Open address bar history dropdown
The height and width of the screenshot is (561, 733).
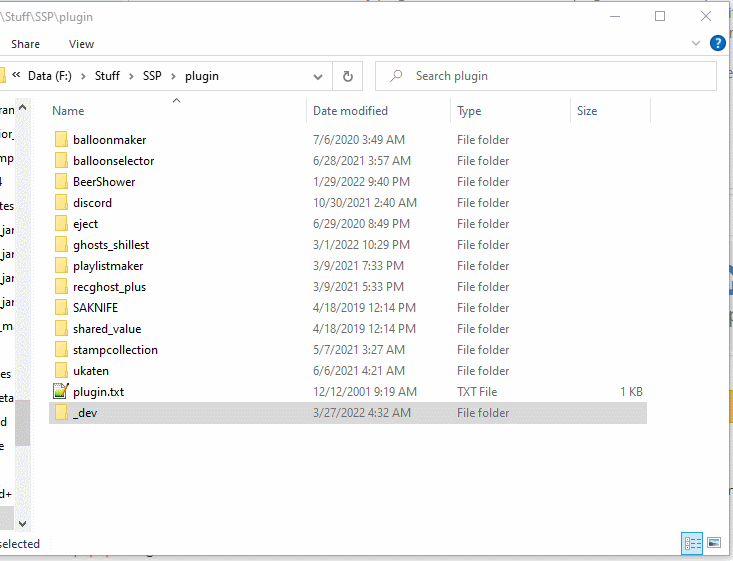pos(318,76)
